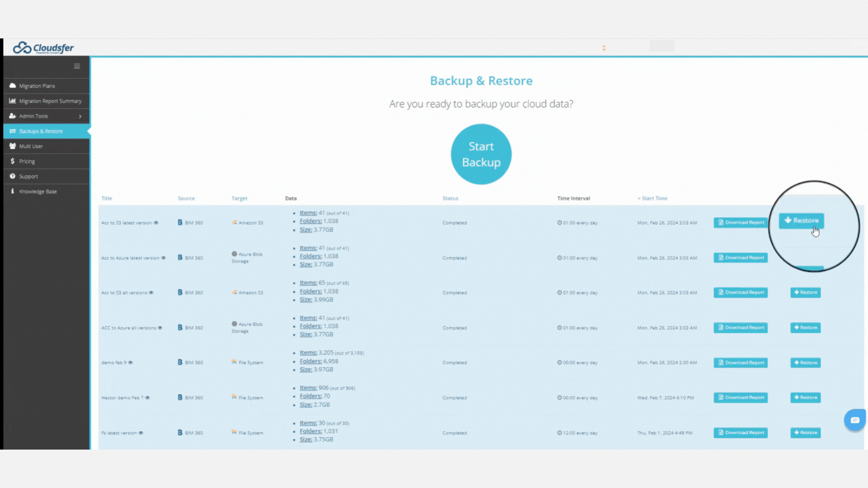
Task: Click the Knowledge Base info icon
Action: click(x=13, y=191)
